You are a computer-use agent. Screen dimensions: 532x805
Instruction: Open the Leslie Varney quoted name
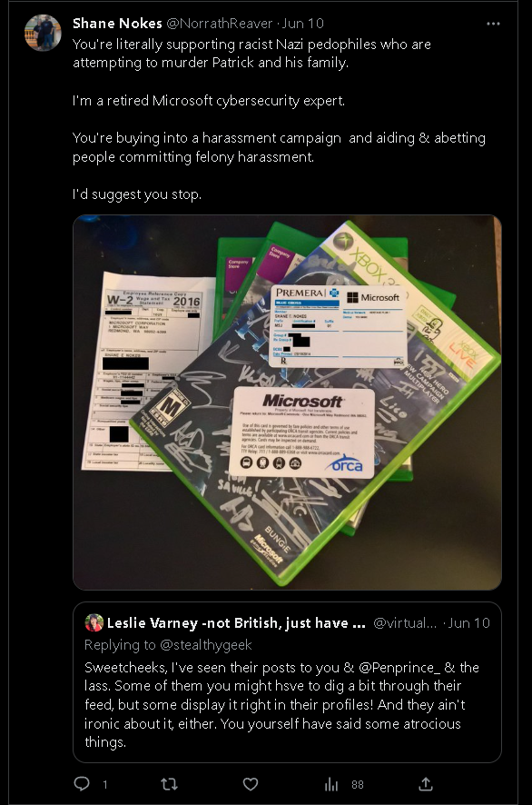236,622
